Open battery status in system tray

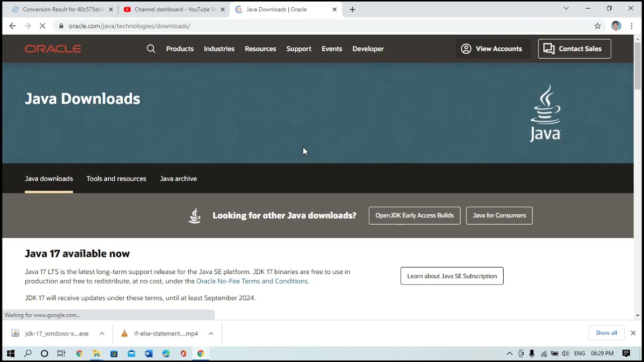(x=554, y=353)
